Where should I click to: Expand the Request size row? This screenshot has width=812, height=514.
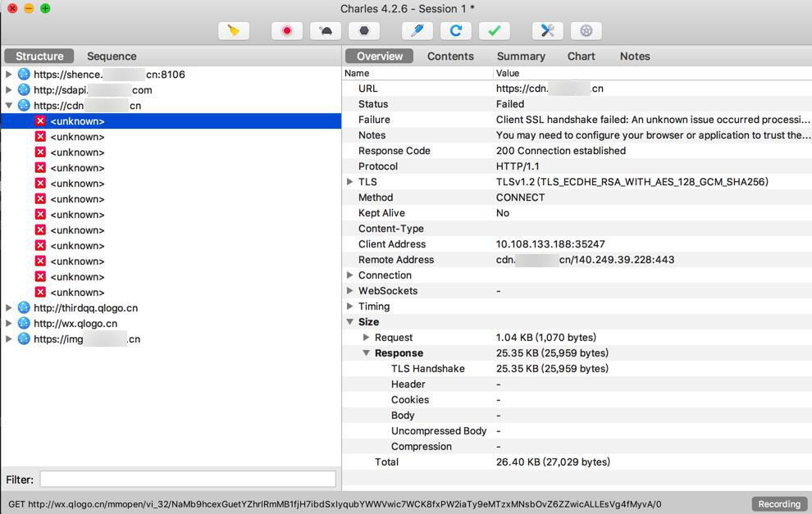tap(366, 337)
